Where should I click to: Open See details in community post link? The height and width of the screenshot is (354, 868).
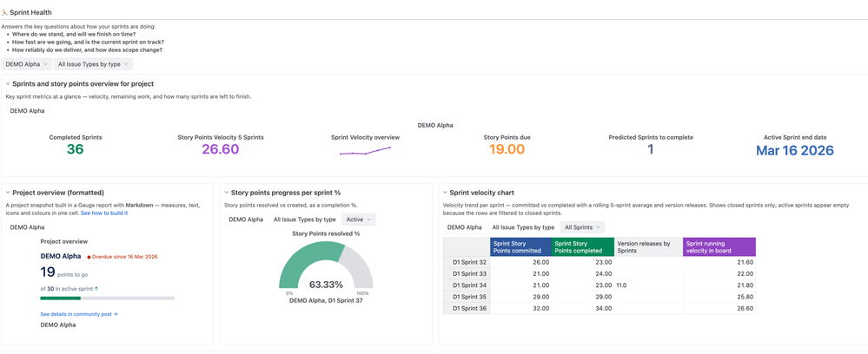[x=79, y=314]
